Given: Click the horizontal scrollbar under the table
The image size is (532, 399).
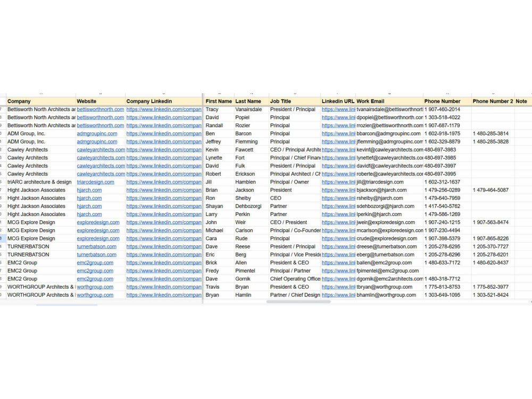Looking at the screenshot, I should point(298,302).
